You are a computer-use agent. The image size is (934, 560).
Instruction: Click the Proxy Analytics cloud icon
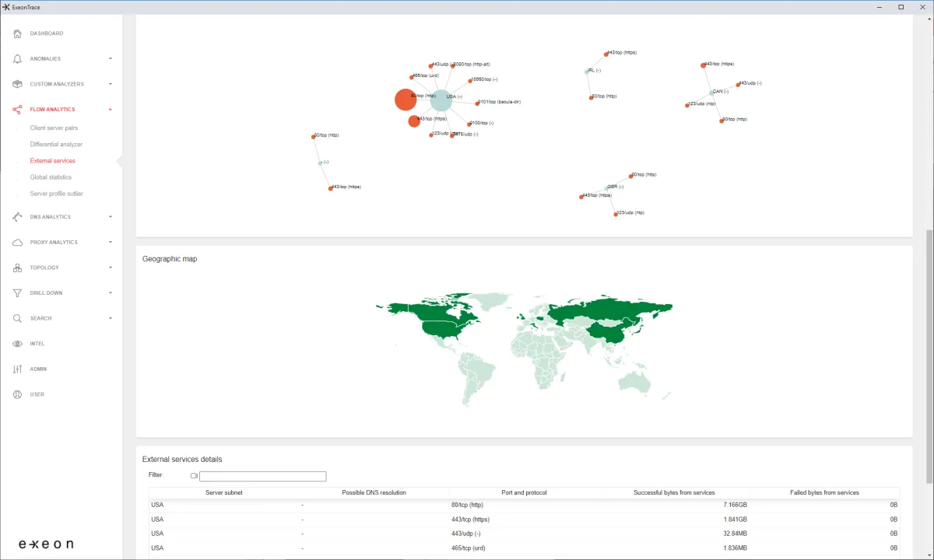click(x=17, y=243)
